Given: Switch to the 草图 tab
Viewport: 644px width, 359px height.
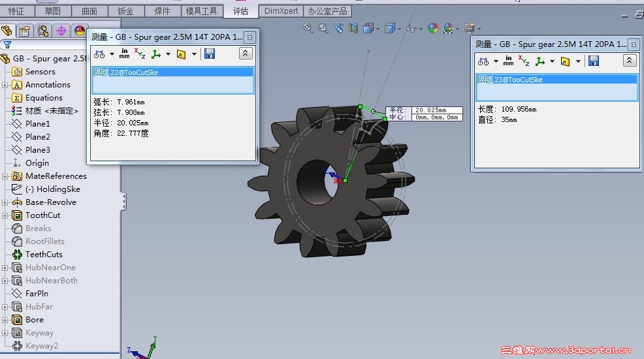Looking at the screenshot, I should 53,11.
